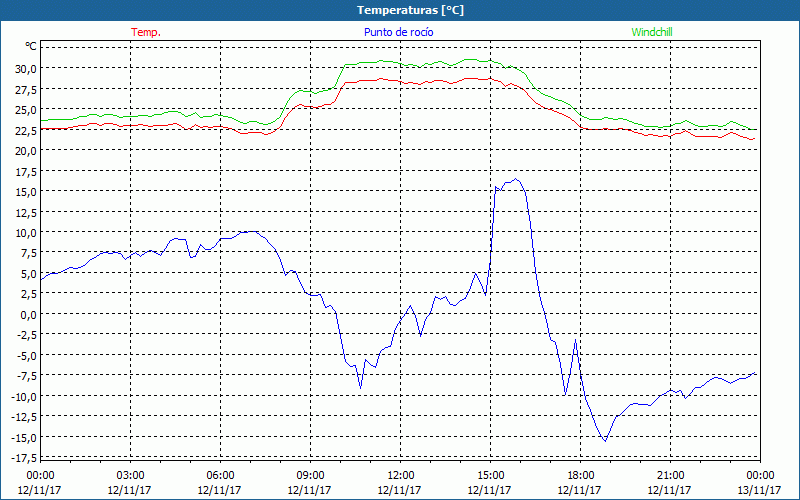Screen dimensions: 800x500
Task: Click the 20,0 y-axis value
Action: [x=25, y=151]
